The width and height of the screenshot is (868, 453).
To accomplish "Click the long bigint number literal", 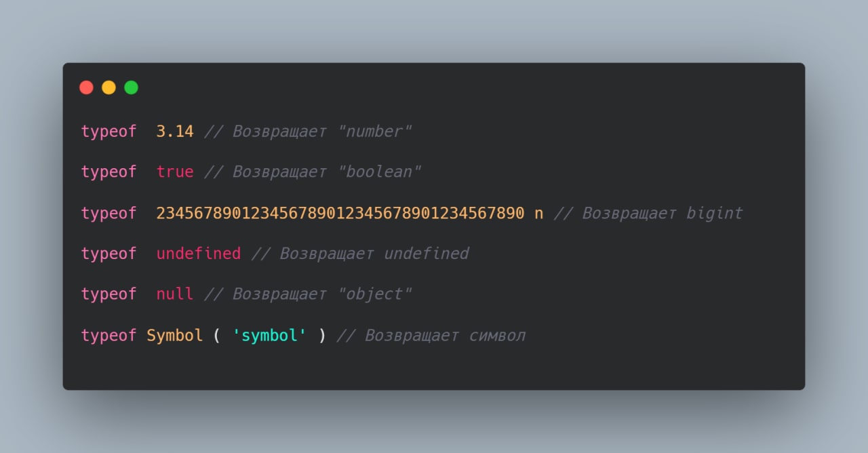I will [x=340, y=213].
